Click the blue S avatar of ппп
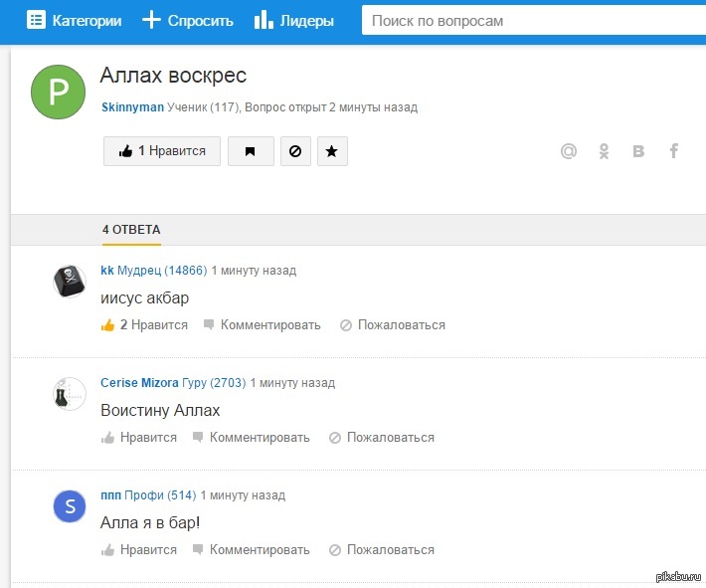The image size is (706, 588). click(70, 506)
